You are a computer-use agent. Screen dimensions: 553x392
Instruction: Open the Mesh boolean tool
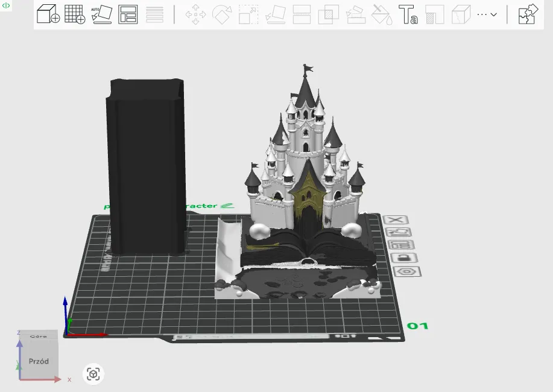[x=328, y=14]
